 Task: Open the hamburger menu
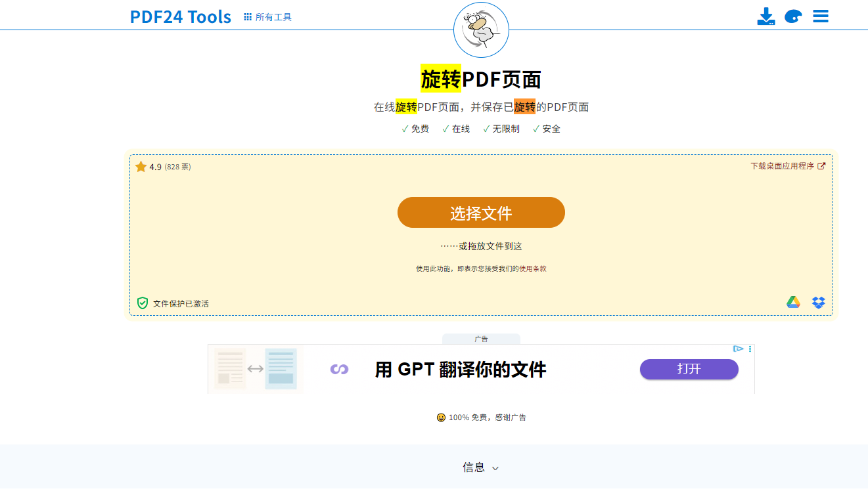point(820,16)
